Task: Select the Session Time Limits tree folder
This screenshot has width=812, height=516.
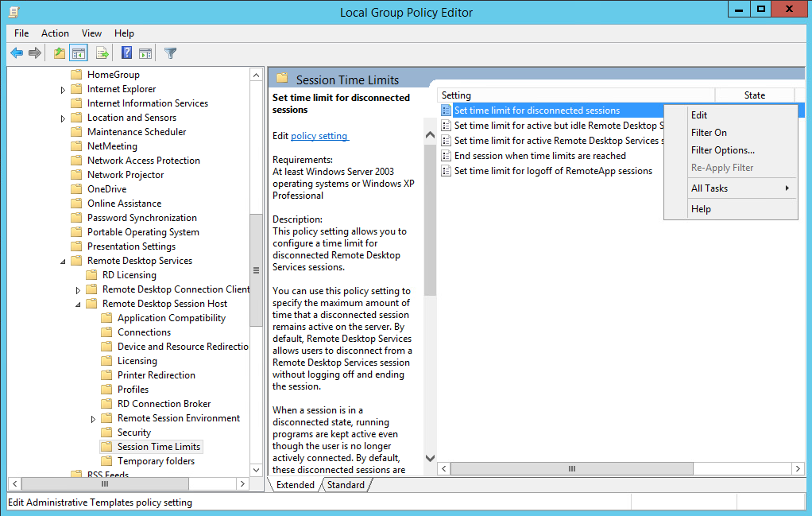Action: 158,447
